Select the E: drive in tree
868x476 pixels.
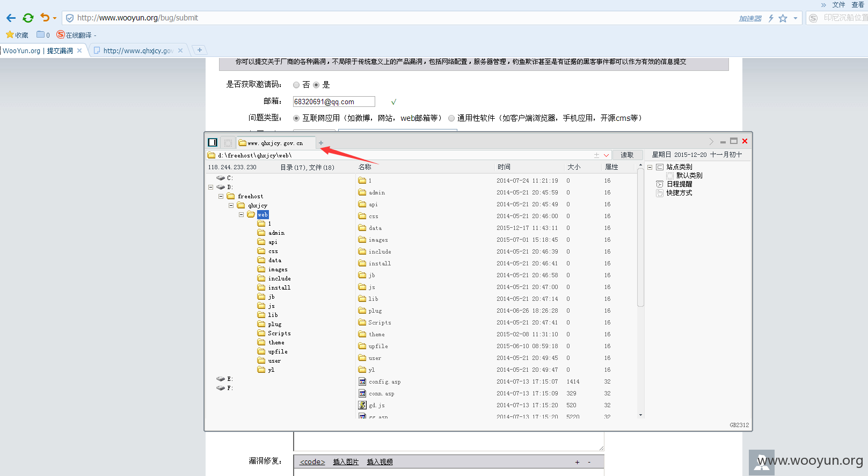click(x=224, y=379)
